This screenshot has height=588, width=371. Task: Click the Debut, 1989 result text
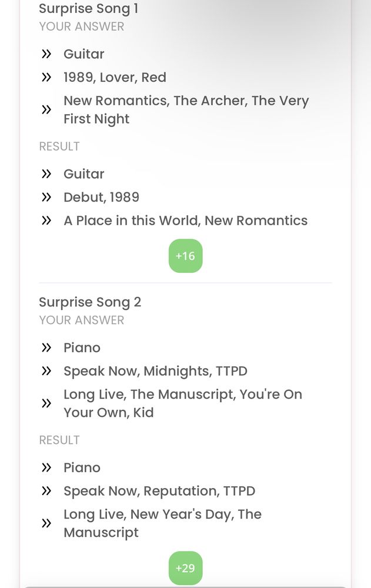[x=101, y=197]
